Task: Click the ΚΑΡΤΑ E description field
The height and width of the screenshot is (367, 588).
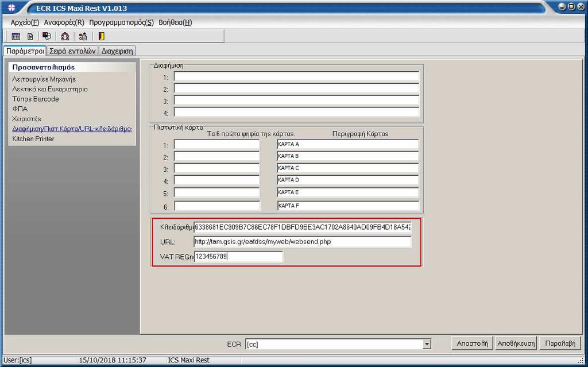Action: (347, 192)
